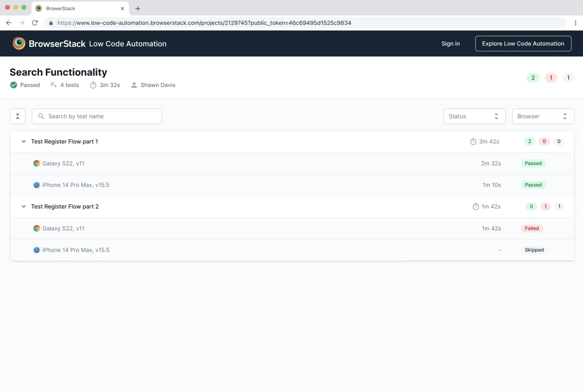Click the BrowserStack logo icon
583x392 pixels.
19,43
